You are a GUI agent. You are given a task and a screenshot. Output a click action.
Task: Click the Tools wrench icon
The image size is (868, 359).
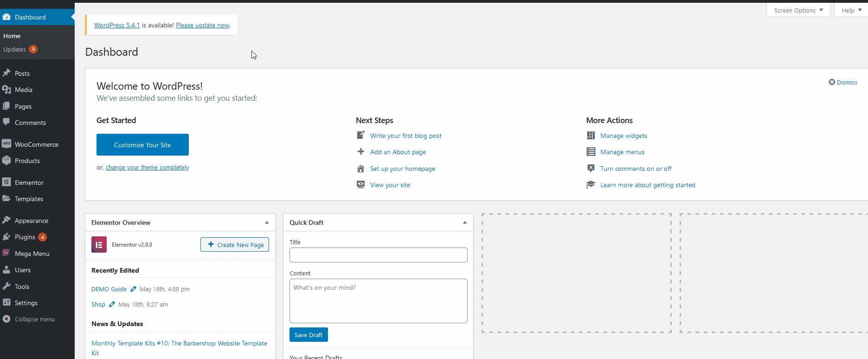click(x=6, y=287)
